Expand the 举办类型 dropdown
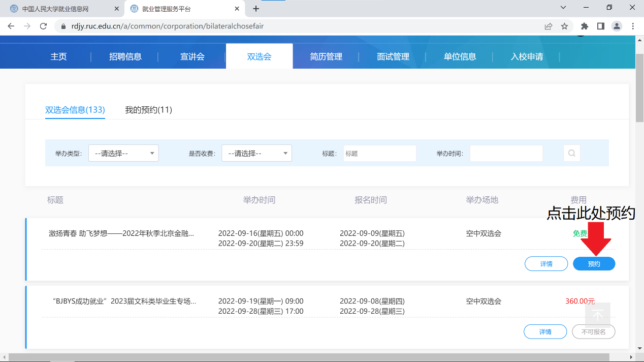This screenshot has width=644, height=362. (x=123, y=153)
